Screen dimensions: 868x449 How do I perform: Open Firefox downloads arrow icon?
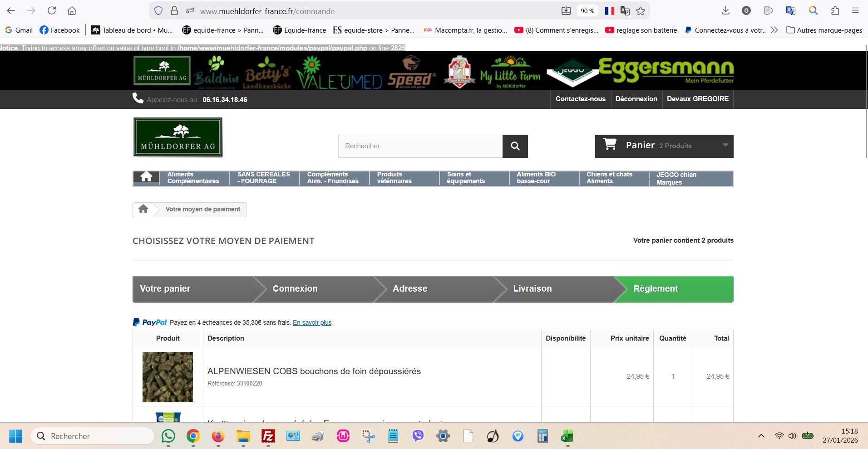(x=725, y=11)
